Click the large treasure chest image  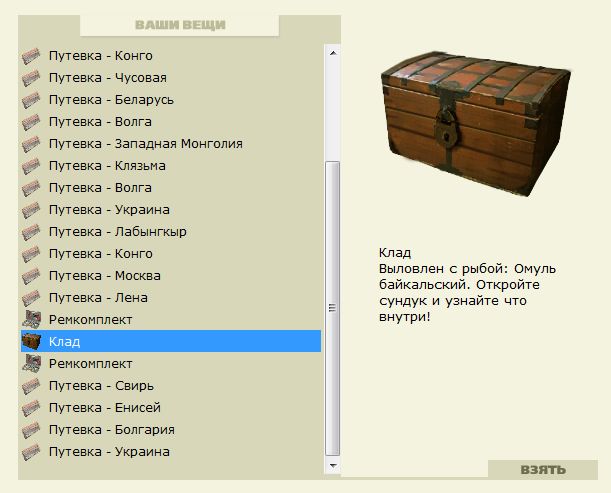pyautogui.click(x=476, y=124)
